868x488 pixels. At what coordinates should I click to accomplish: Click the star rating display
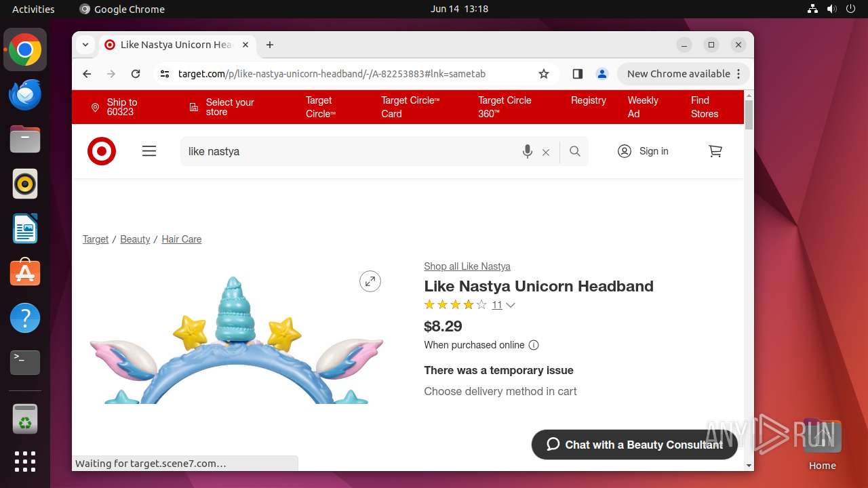tap(456, 305)
